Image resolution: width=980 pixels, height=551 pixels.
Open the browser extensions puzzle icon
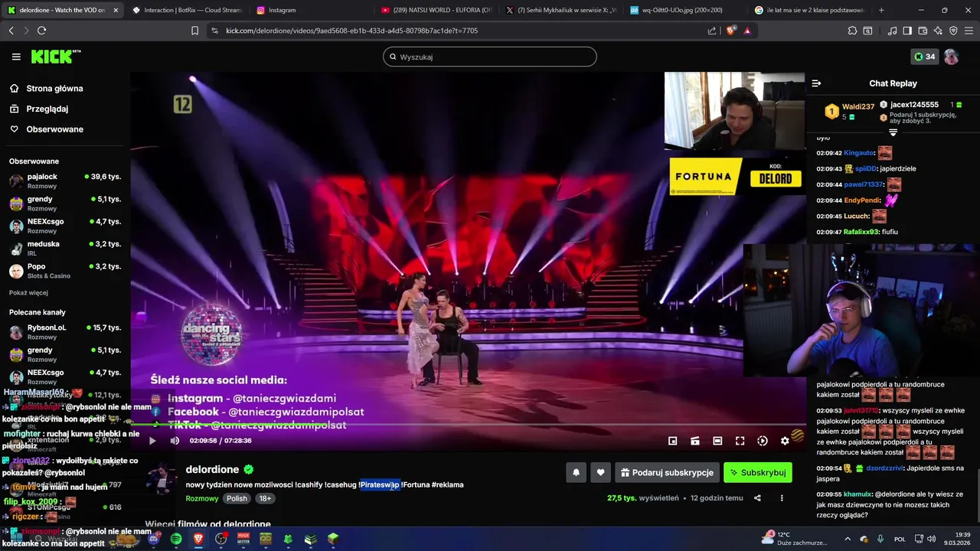coord(852,31)
